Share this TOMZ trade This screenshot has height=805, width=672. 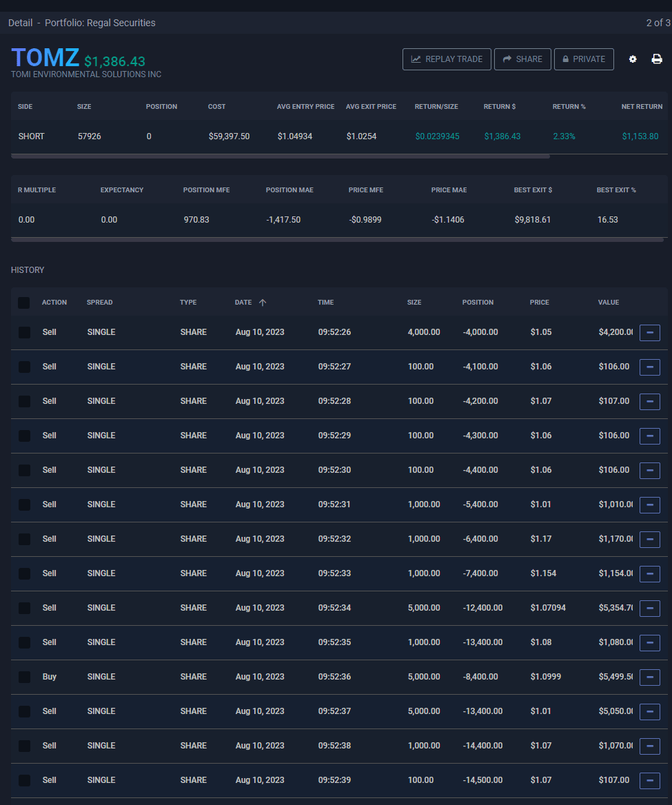coord(522,59)
